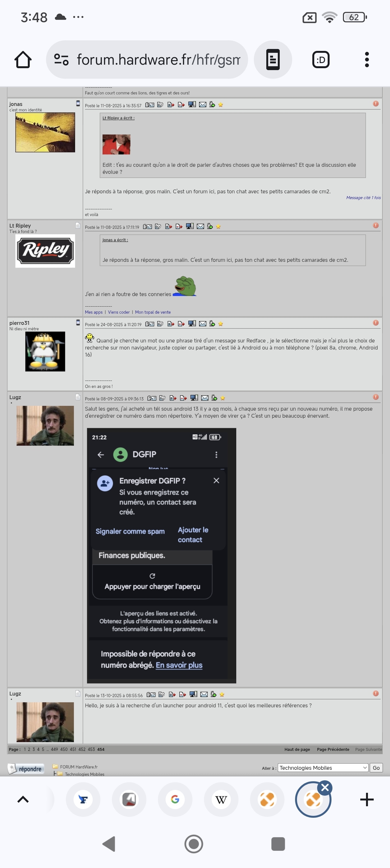
Task: Open the tab switcher :D button
Action: [x=321, y=60]
